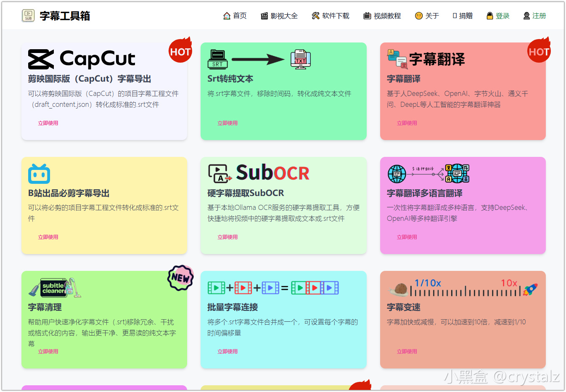The height and width of the screenshot is (392, 566).
Task: Click the SubOCR logo image
Action: tap(259, 173)
